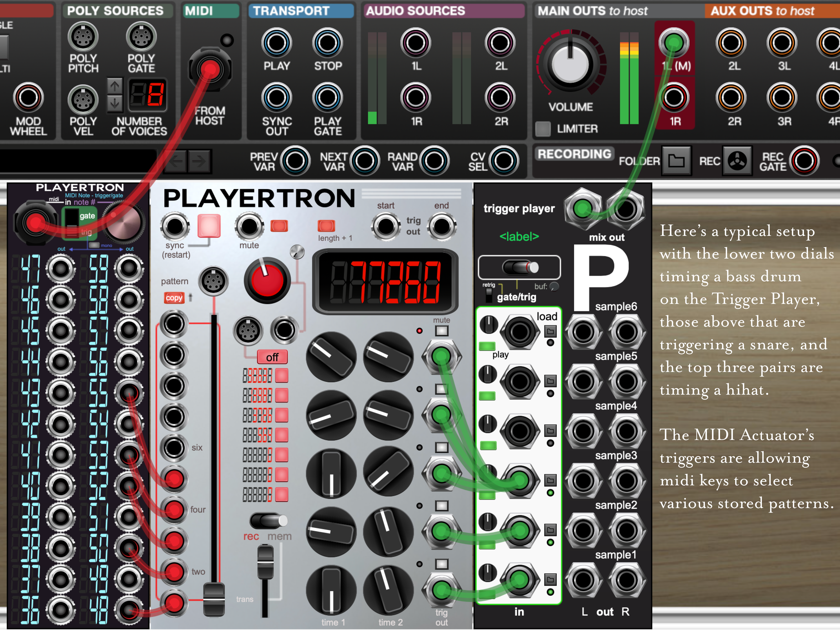Image resolution: width=840 pixels, height=630 pixels.
Task: Enable the LIMITER checkbox
Action: tap(543, 129)
